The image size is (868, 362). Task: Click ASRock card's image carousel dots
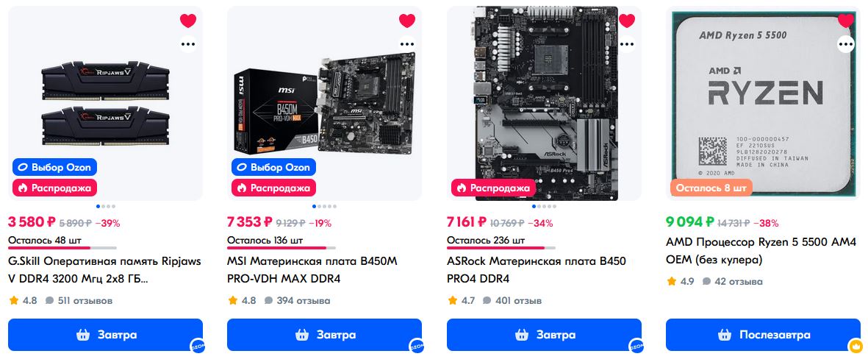point(544,206)
